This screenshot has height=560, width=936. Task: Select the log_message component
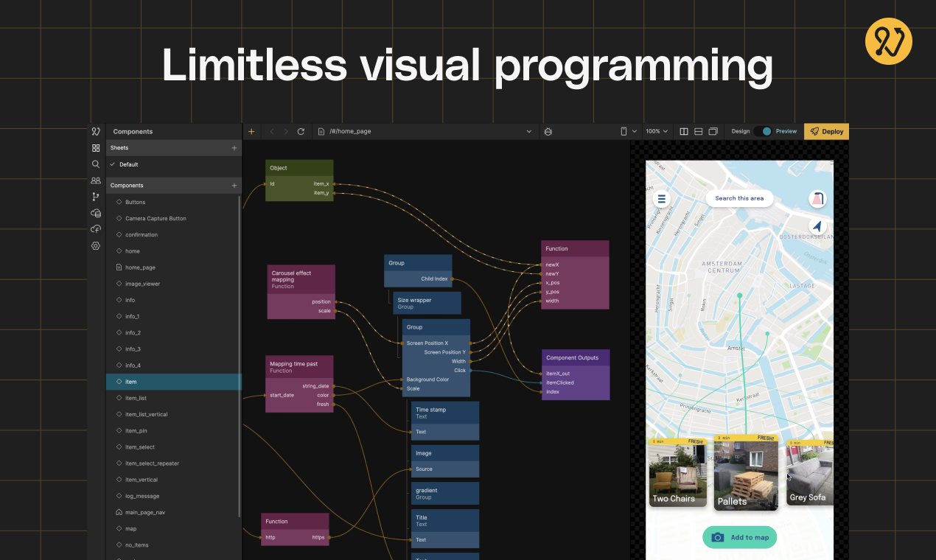click(x=175, y=496)
